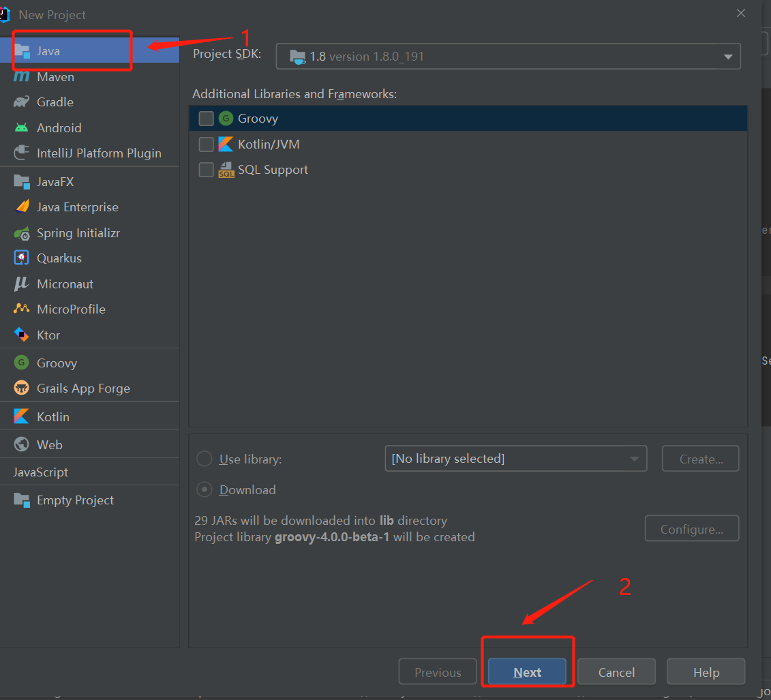Click the Create... library button
The width and height of the screenshot is (771, 700).
(701, 459)
